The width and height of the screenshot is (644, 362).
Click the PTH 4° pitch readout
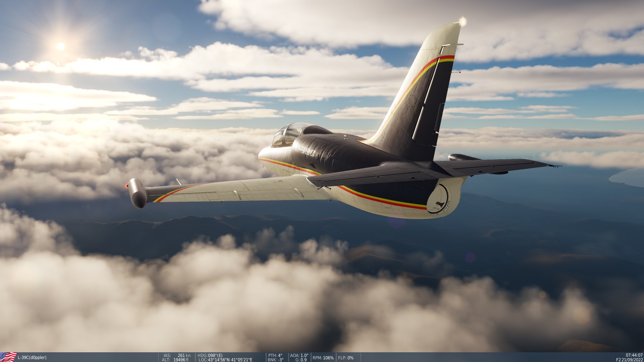click(275, 355)
